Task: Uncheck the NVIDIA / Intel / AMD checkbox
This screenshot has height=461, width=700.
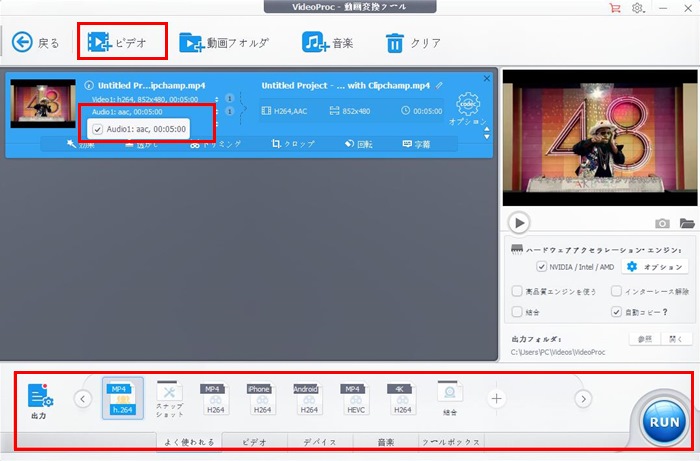Action: click(542, 267)
